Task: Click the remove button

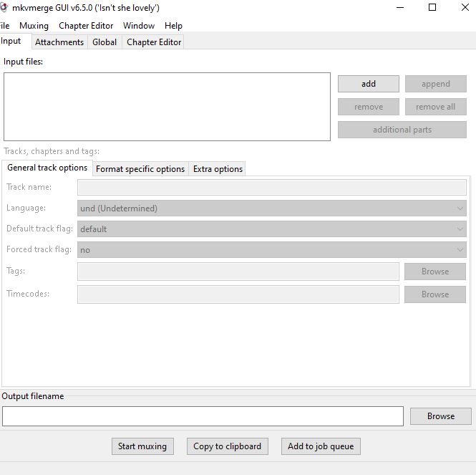Action: (369, 107)
